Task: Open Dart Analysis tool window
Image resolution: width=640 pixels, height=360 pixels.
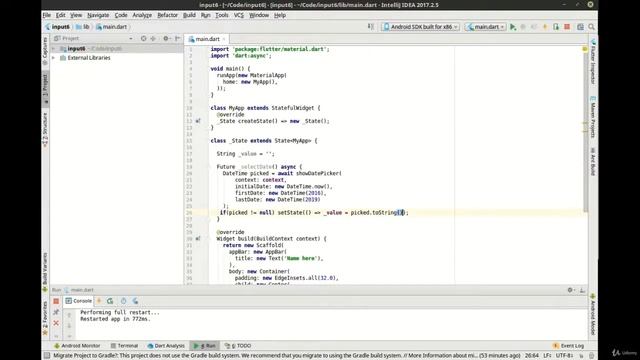Action: click(166, 346)
